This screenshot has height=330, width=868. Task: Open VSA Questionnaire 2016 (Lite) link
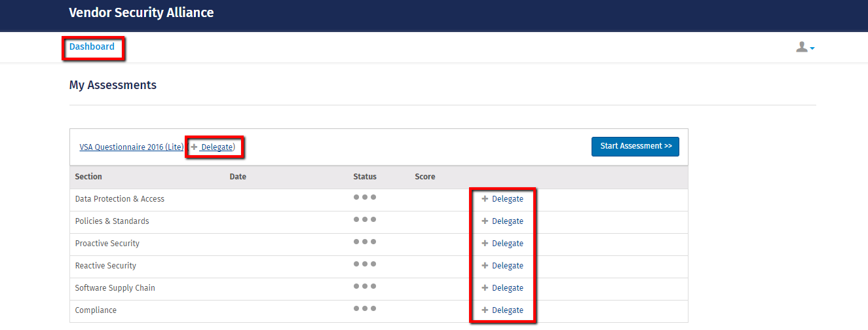pyautogui.click(x=132, y=147)
